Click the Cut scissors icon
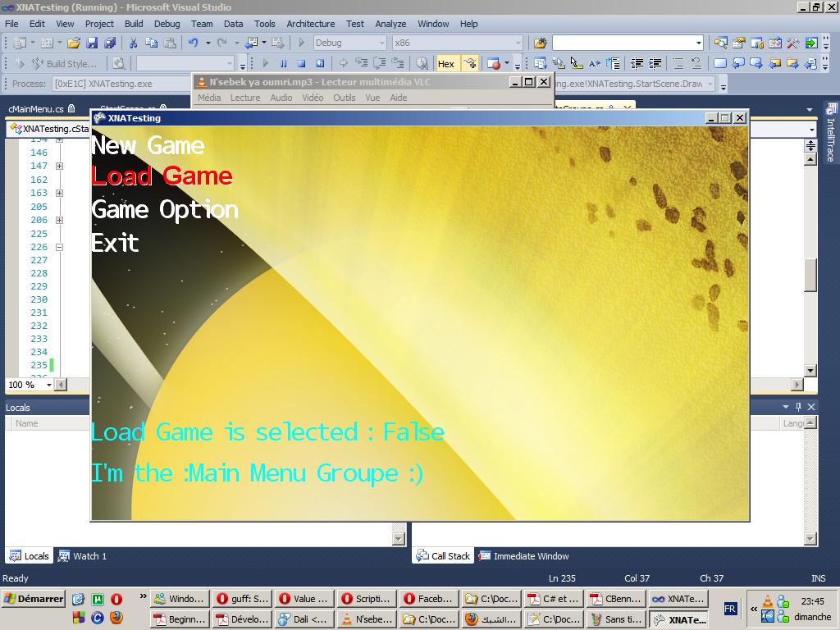840x630 pixels. (134, 43)
